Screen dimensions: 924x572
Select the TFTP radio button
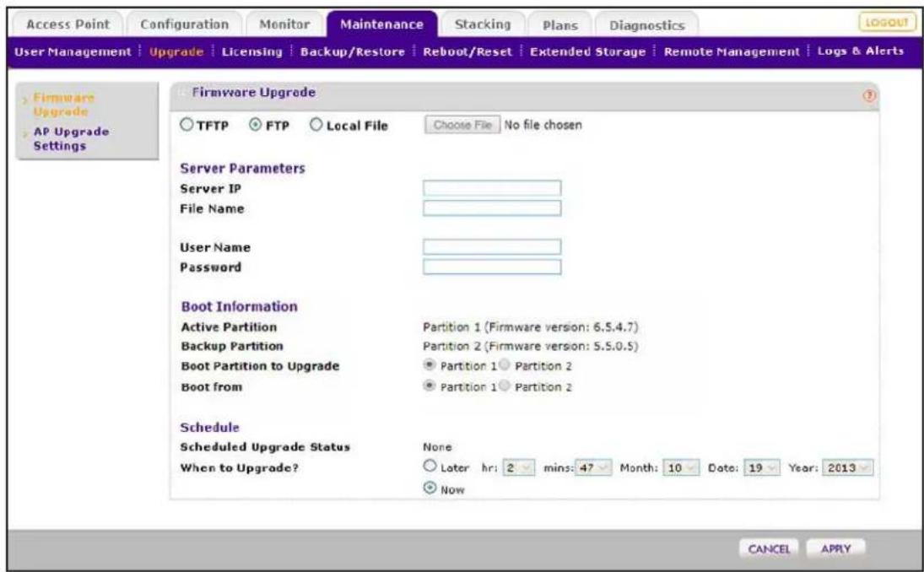pyautogui.click(x=186, y=125)
